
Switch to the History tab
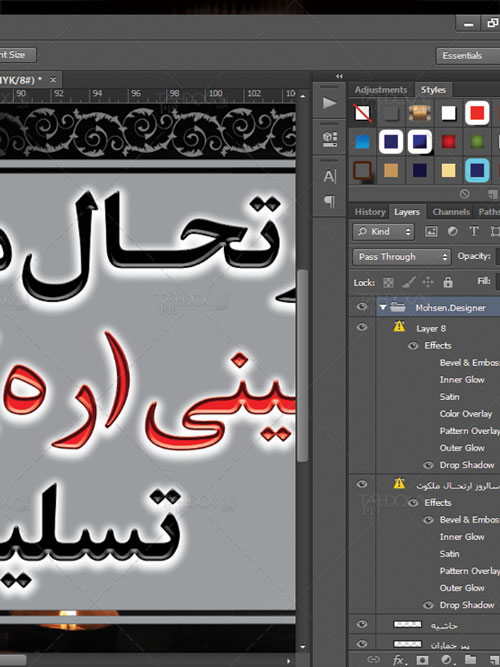(x=370, y=212)
